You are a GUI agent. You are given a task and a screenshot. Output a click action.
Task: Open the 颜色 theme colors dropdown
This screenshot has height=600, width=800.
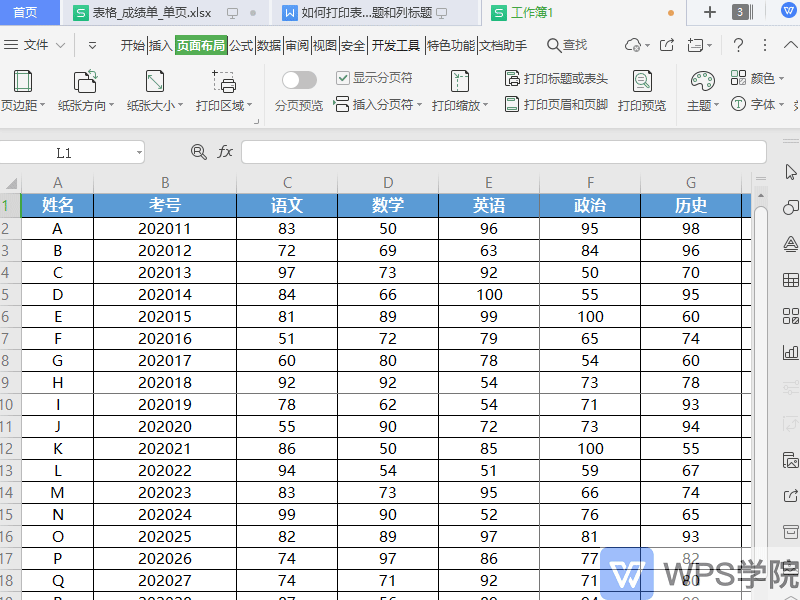click(x=757, y=78)
